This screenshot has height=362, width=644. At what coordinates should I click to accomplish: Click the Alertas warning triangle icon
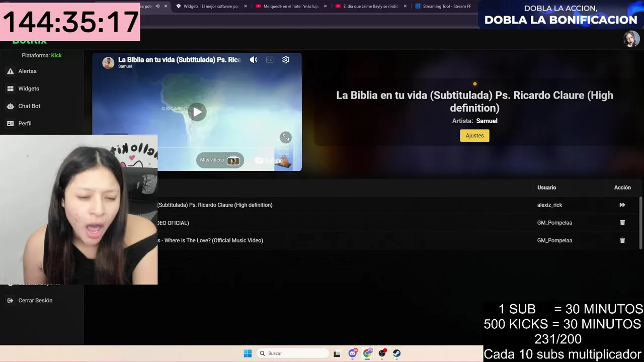click(10, 71)
